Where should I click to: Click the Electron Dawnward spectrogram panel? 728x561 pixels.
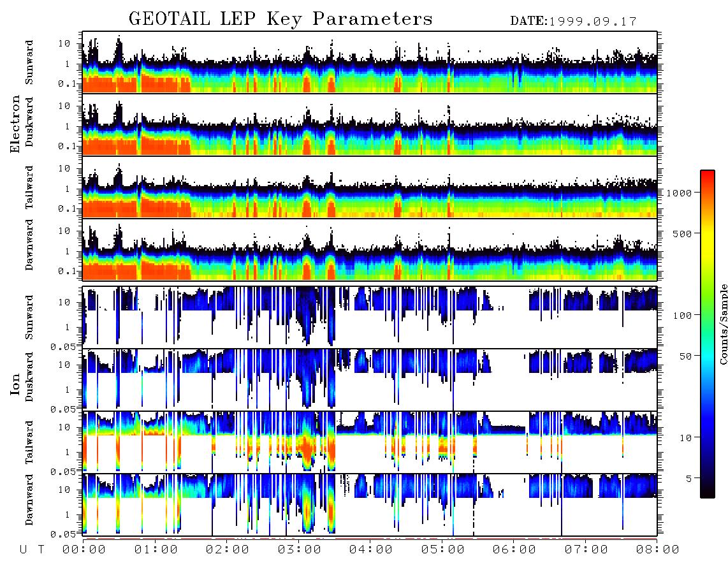(x=370, y=249)
